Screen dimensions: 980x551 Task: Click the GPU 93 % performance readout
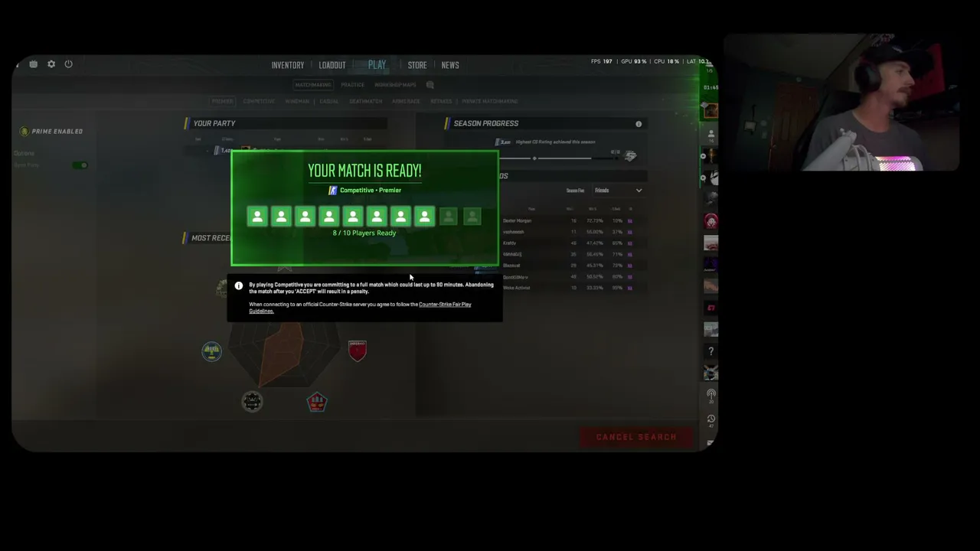coord(634,62)
